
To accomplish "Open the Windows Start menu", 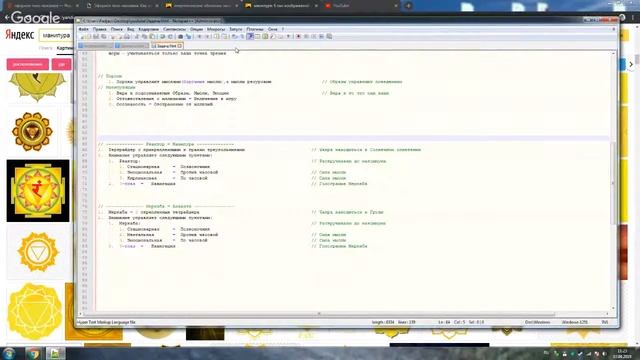I will click(9, 353).
